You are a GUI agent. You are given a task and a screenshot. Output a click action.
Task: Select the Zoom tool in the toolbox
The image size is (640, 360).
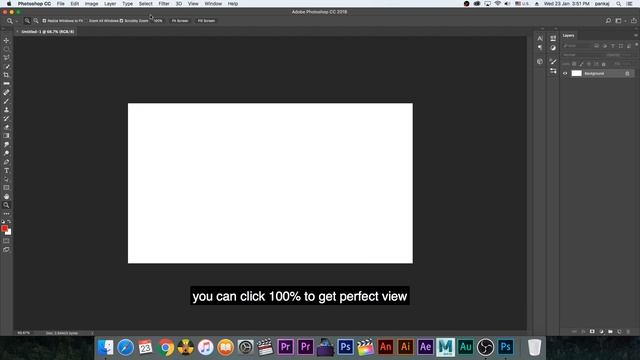6,205
